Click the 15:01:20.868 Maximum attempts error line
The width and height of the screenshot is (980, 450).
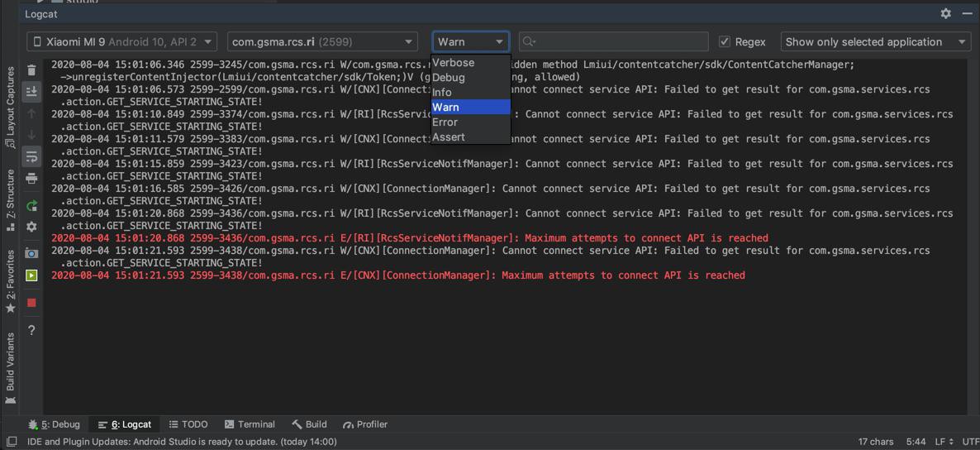click(x=409, y=238)
